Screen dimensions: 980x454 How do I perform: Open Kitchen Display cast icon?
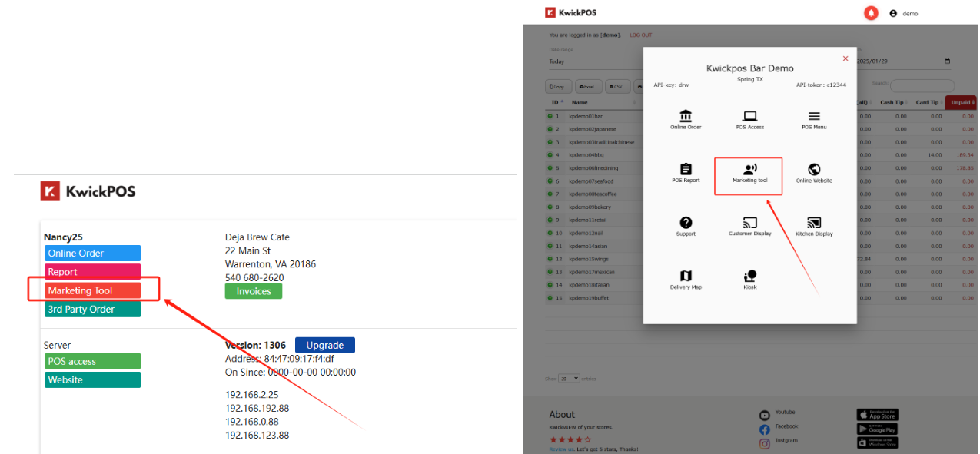click(814, 223)
